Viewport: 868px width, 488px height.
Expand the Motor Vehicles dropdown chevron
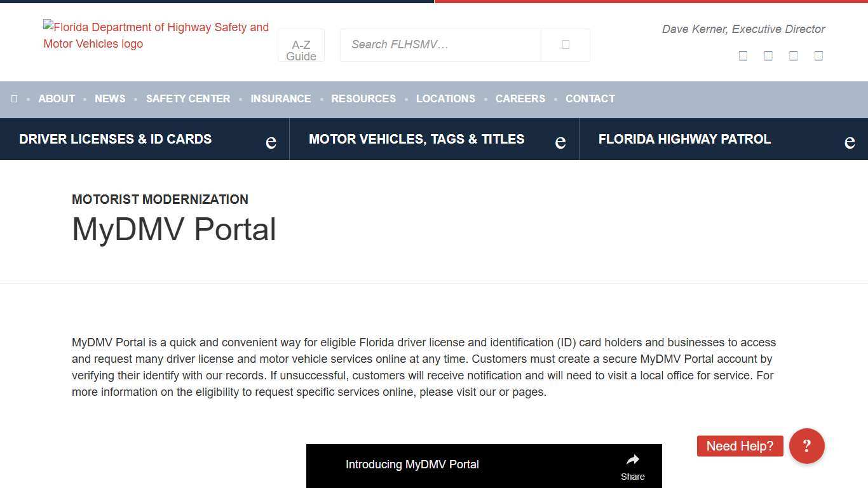tap(560, 141)
